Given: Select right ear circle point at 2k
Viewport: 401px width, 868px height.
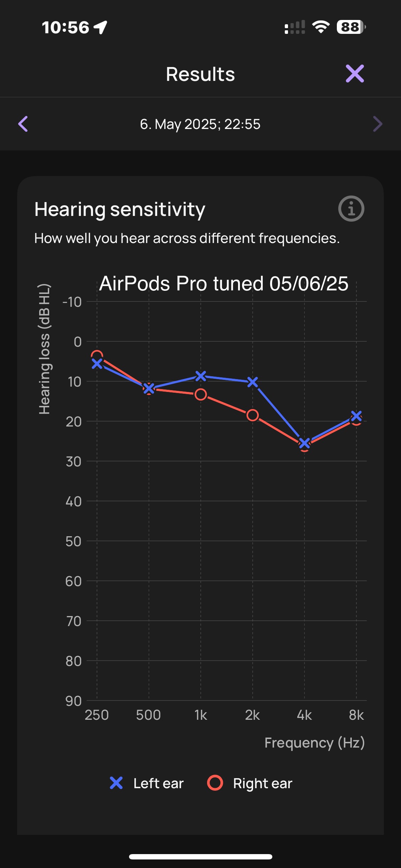Looking at the screenshot, I should click(x=252, y=415).
